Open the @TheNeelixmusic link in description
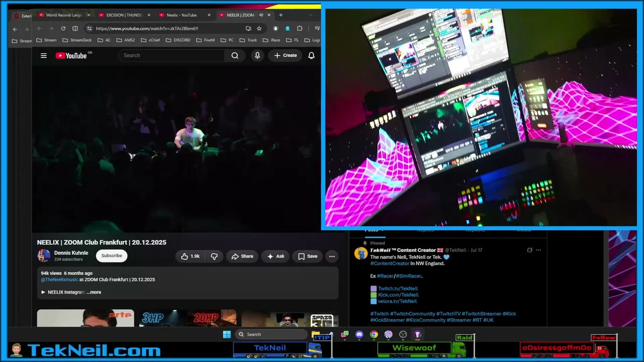The image size is (644, 362). tap(59, 280)
